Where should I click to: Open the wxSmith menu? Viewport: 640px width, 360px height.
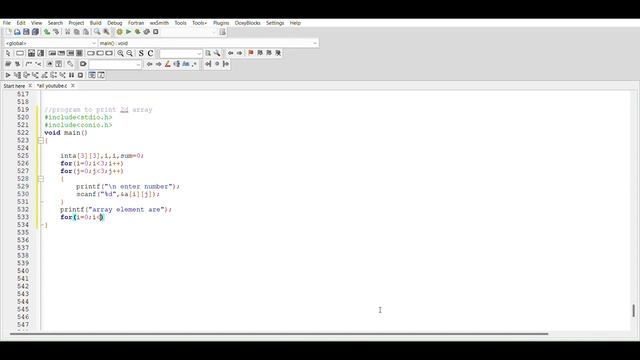[159, 23]
